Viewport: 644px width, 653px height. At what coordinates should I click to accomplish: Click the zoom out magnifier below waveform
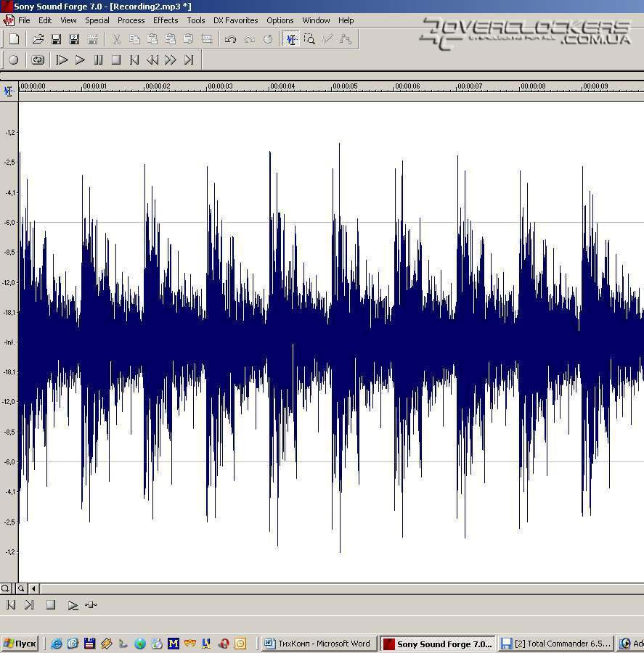click(x=5, y=588)
